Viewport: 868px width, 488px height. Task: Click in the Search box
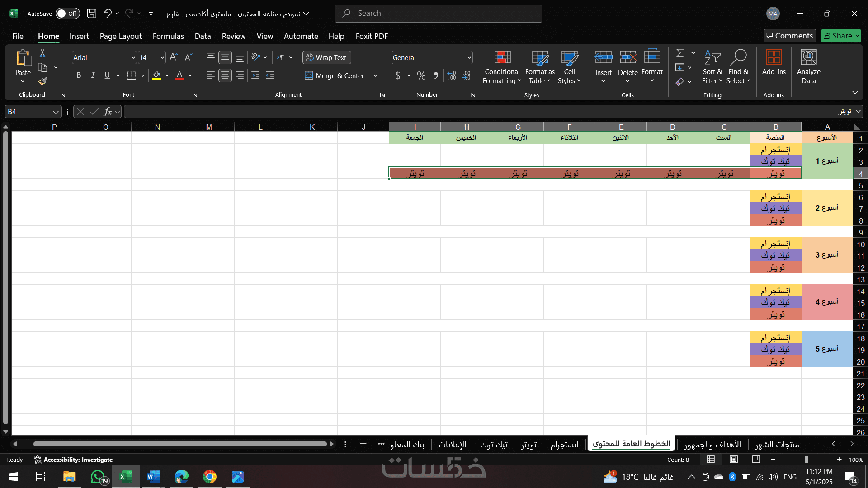439,14
